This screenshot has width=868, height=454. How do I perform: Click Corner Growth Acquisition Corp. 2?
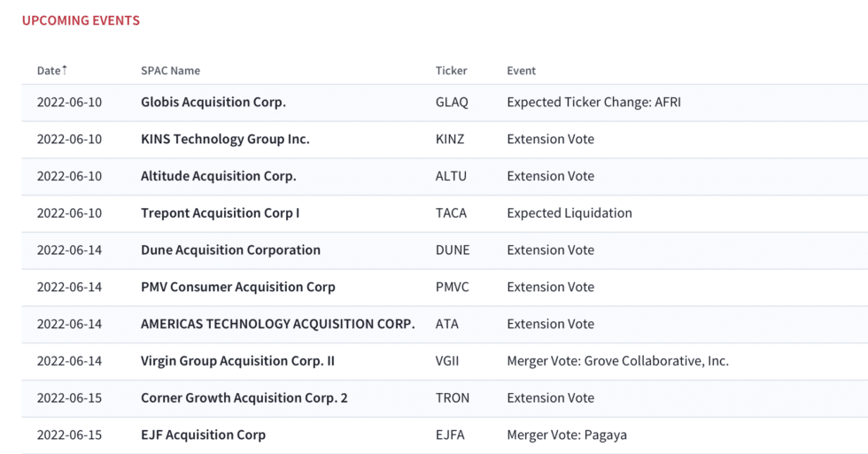point(244,398)
